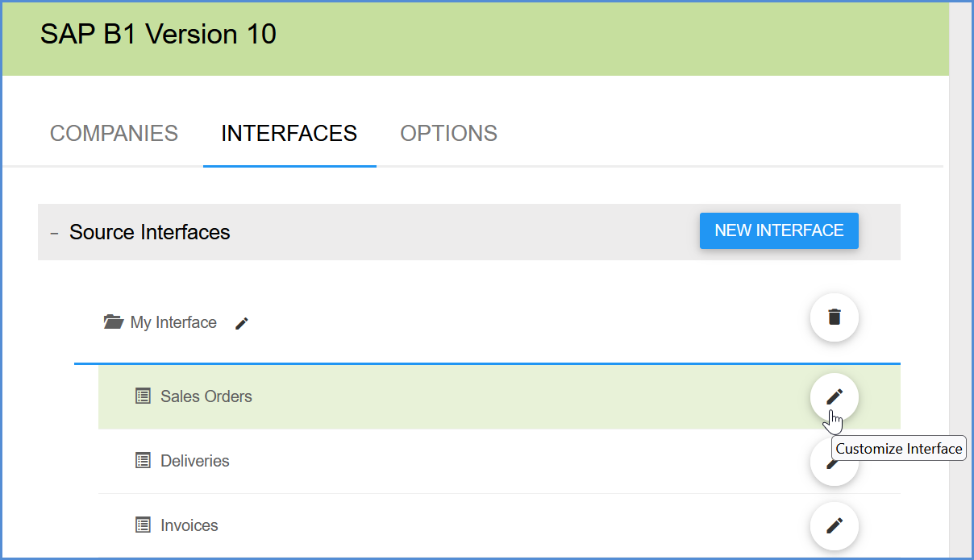Collapse the Source Interfaces section

point(54,233)
